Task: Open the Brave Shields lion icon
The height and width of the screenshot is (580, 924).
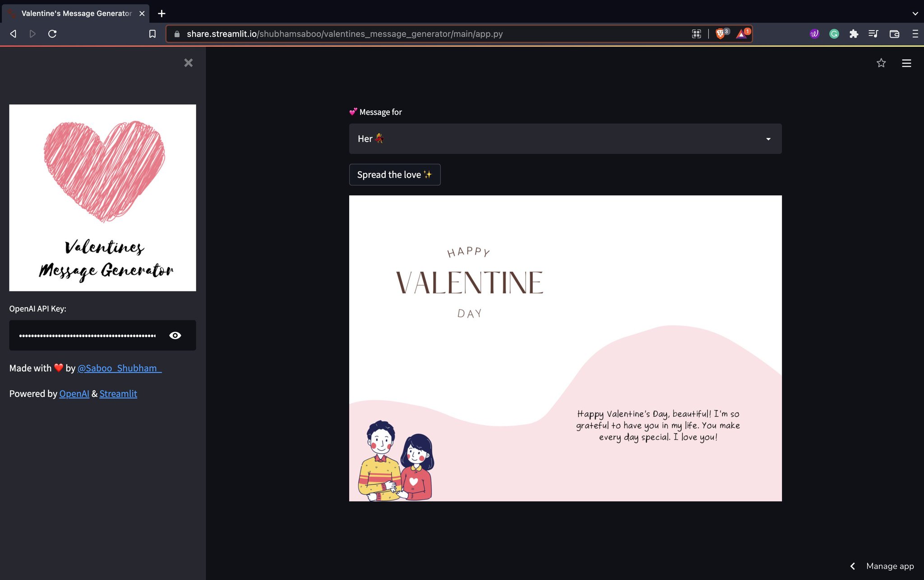Action: click(x=721, y=33)
